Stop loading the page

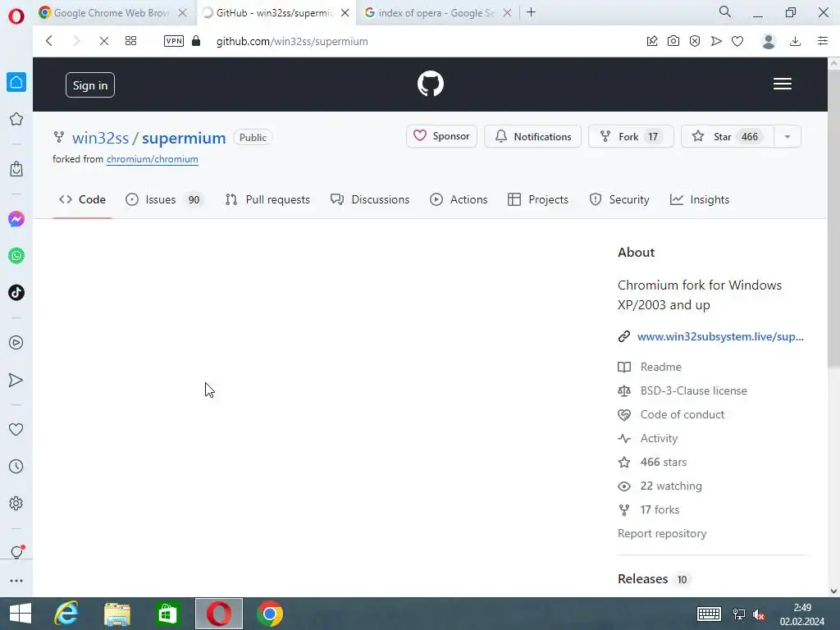[104, 41]
